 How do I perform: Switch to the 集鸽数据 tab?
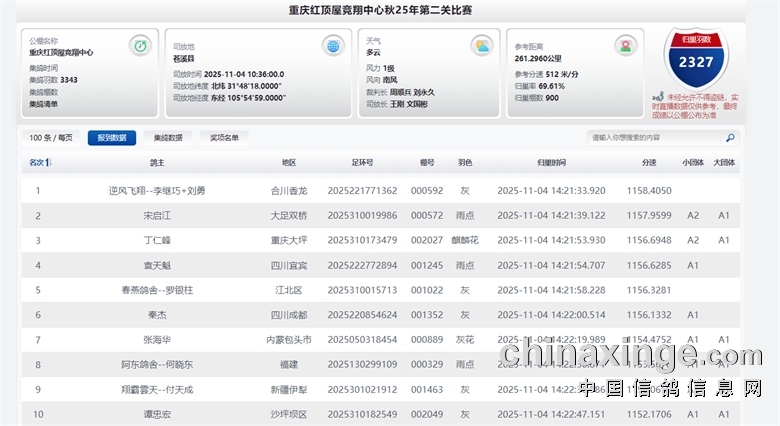(168, 138)
